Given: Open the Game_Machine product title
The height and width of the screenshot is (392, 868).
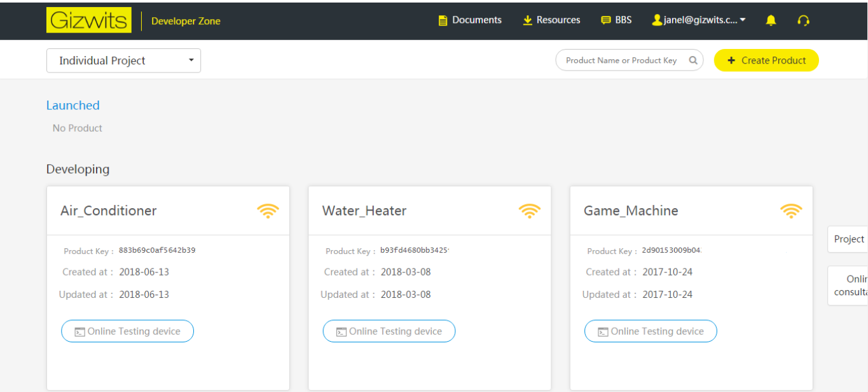Looking at the screenshot, I should click(x=631, y=211).
